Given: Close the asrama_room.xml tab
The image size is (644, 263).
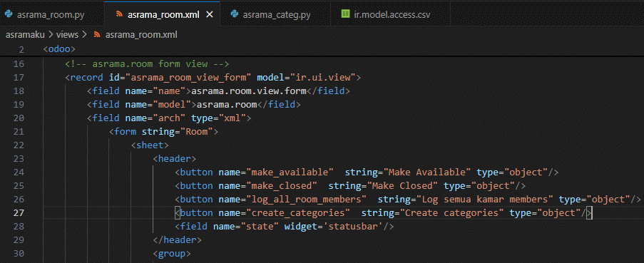Looking at the screenshot, I should tap(210, 15).
